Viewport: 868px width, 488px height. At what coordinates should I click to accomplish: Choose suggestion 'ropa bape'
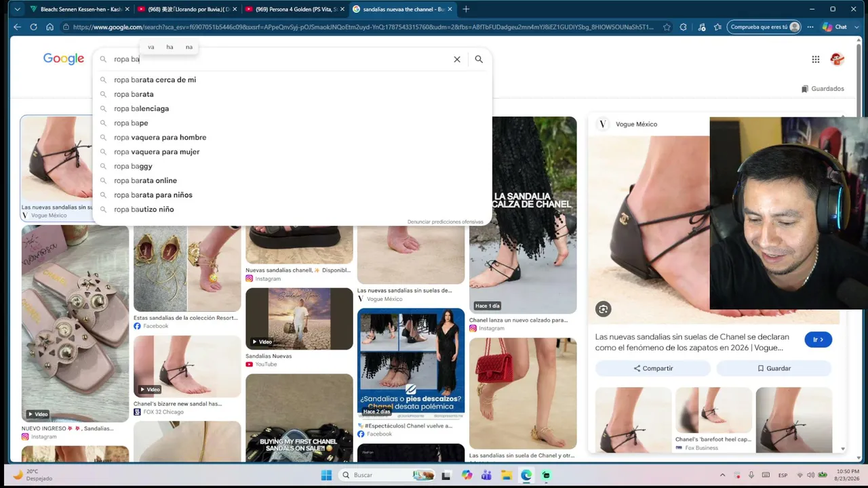(x=292, y=123)
